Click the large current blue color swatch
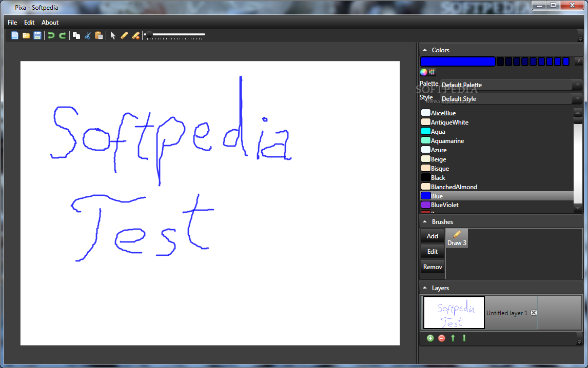The image size is (588, 368). 458,62
